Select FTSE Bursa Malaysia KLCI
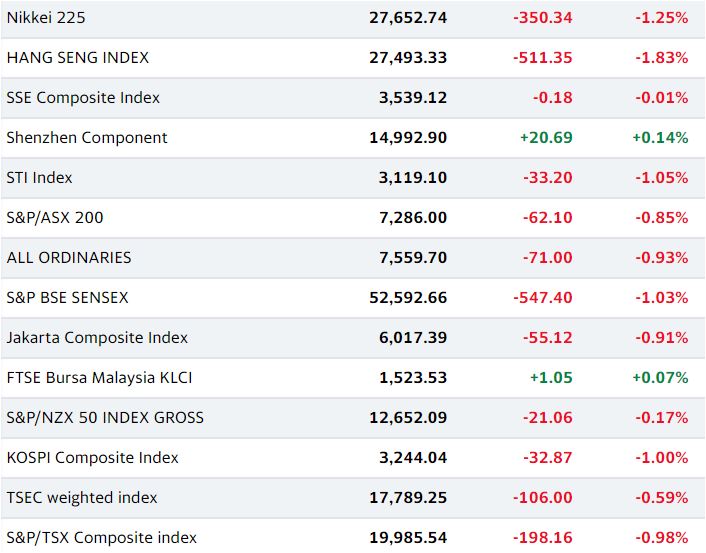Image resolution: width=706 pixels, height=553 pixels. pyautogui.click(x=100, y=377)
